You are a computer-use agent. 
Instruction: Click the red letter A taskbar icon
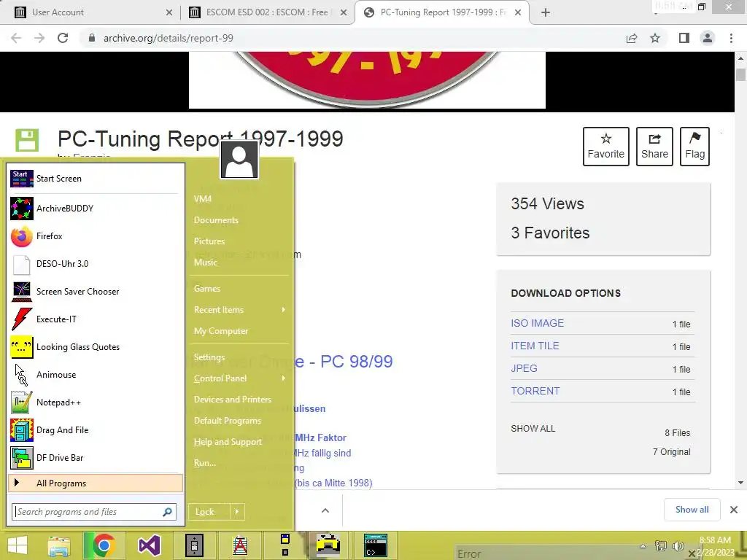point(239,545)
